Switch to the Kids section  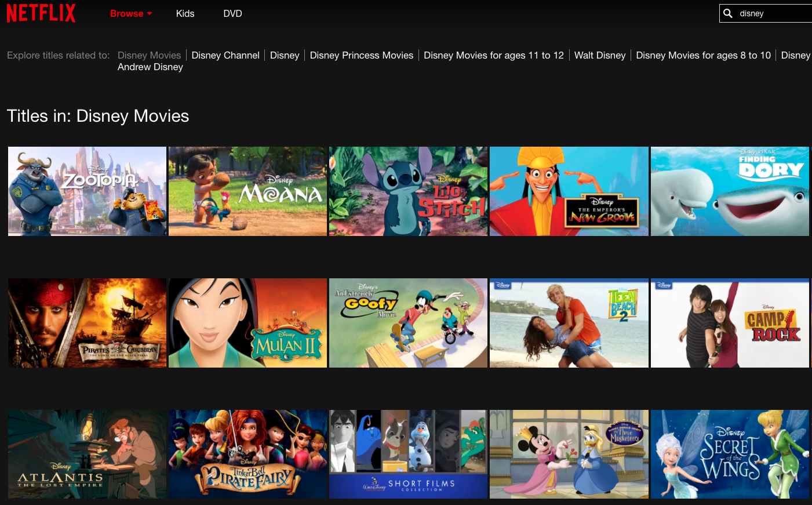tap(185, 13)
